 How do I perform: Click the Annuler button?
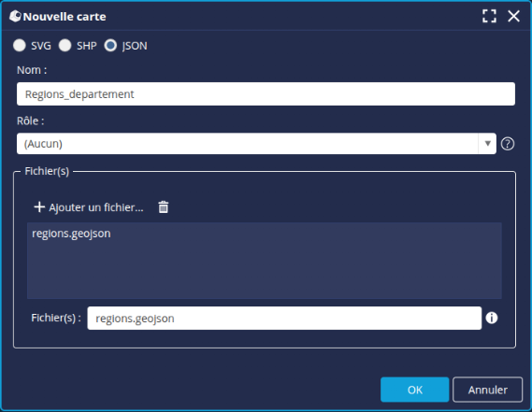coord(487,390)
